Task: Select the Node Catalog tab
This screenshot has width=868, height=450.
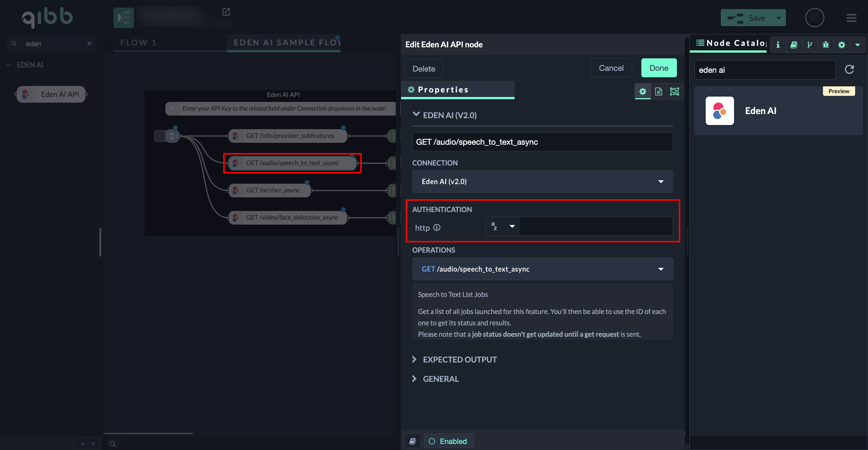Action: coord(730,43)
